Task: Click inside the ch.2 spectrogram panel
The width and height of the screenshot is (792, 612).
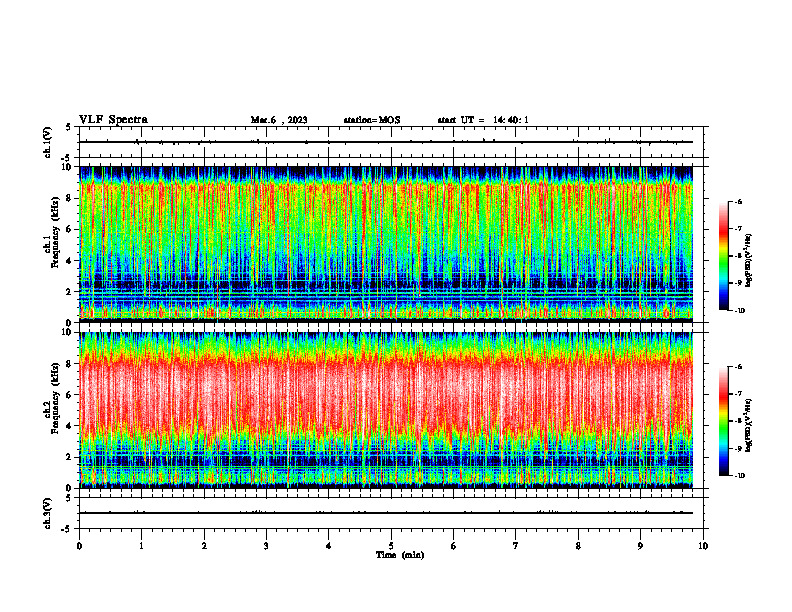Action: tap(386, 410)
